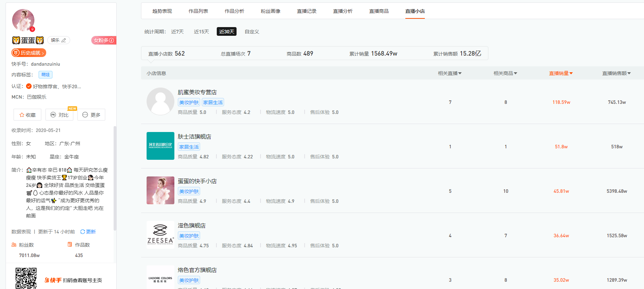
Task: Sort by 相关商品 column arrow
Action: point(515,73)
